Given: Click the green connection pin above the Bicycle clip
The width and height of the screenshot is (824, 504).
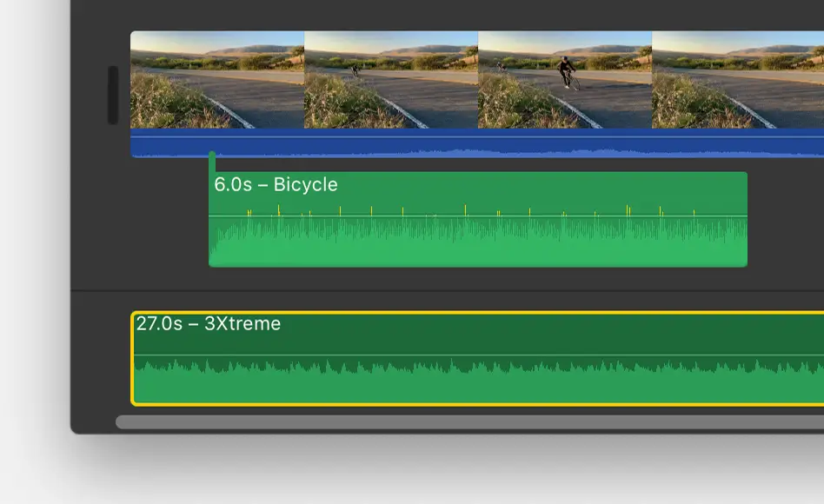Looking at the screenshot, I should [x=212, y=156].
